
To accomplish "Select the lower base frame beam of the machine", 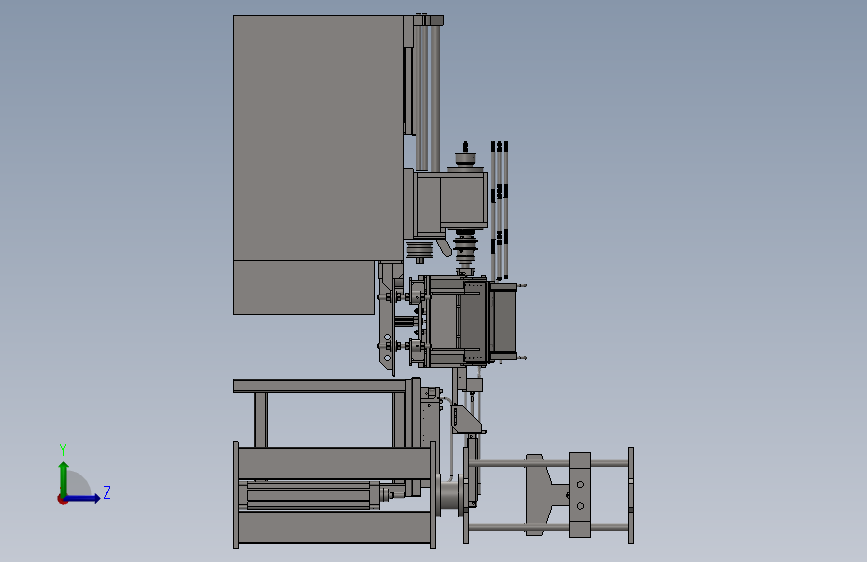I will tap(334, 527).
